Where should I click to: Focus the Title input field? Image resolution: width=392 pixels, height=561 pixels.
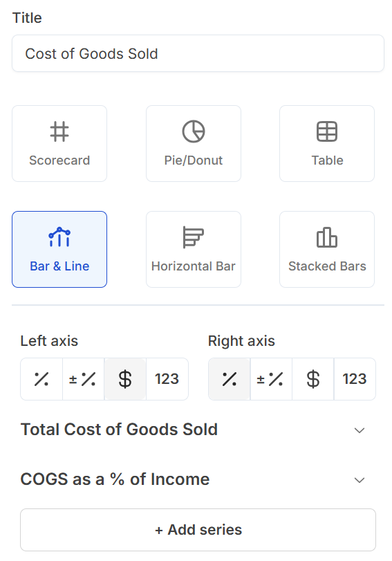coord(198,53)
